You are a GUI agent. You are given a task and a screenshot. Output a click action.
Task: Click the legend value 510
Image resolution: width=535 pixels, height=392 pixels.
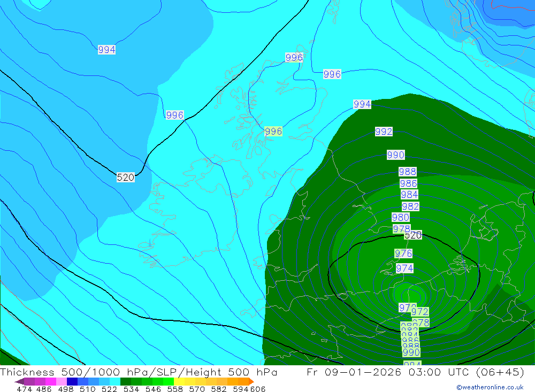[88, 389]
